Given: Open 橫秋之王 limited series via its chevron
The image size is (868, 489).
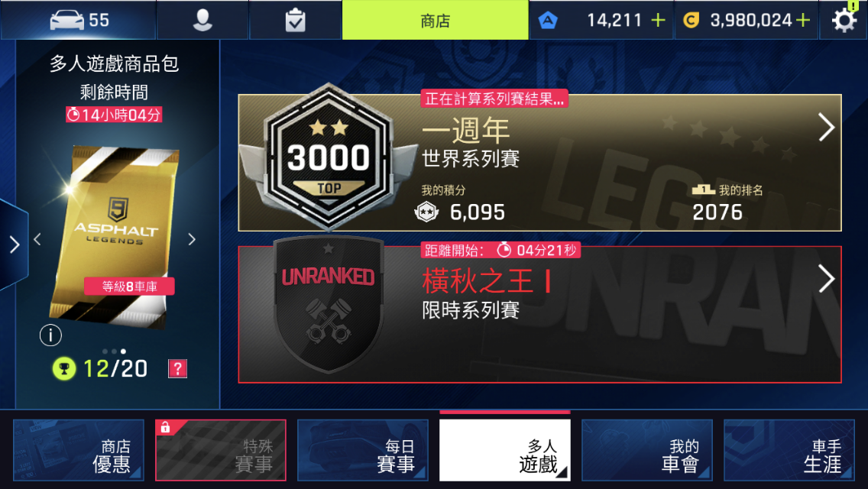Looking at the screenshot, I should 826,279.
